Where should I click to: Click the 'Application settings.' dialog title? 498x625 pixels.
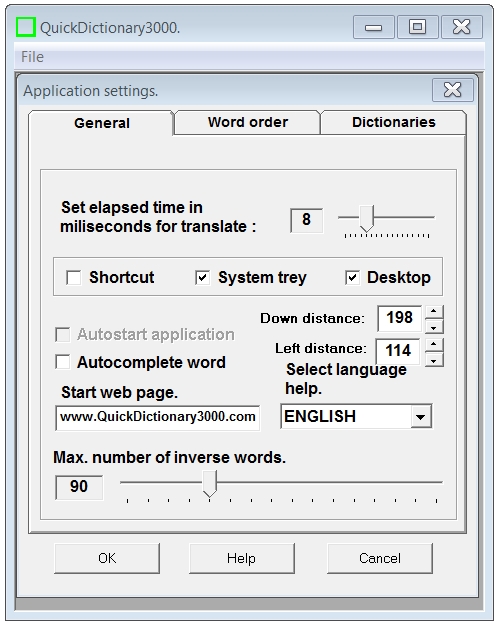91,91
